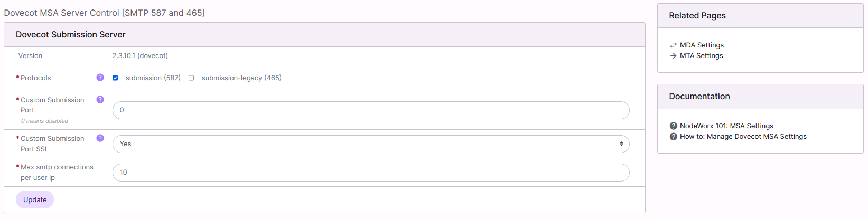Click the MTA Settings arrow icon
The height and width of the screenshot is (219, 868).
click(673, 56)
